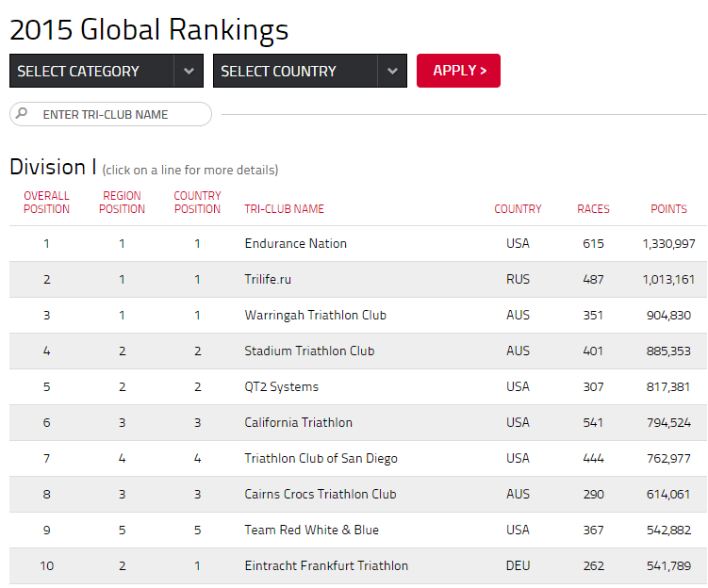
Task: Click the Country column header
Action: 518,209
